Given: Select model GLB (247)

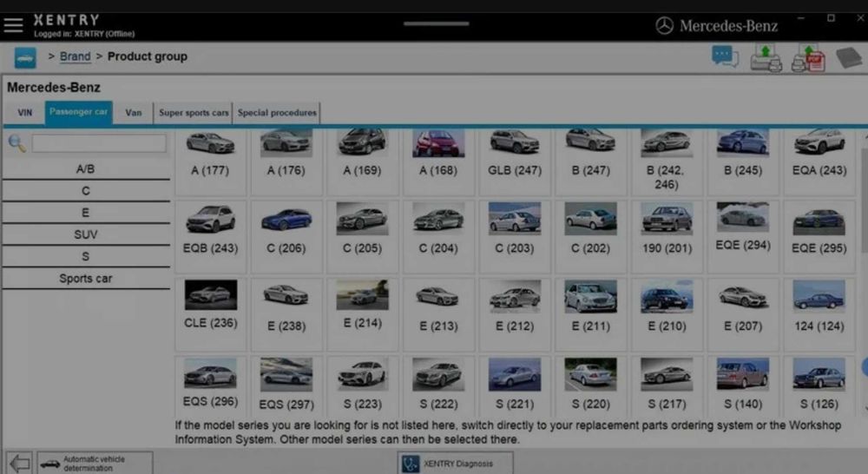Looking at the screenshot, I should (x=515, y=162).
